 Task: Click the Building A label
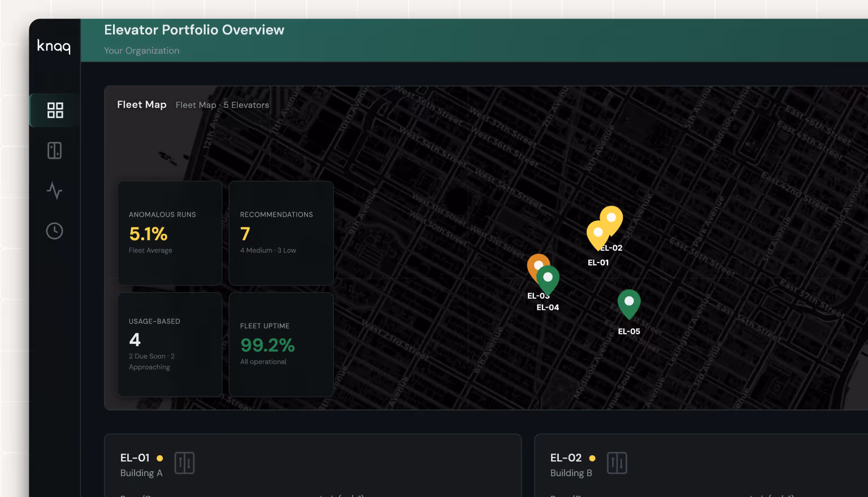coord(141,473)
